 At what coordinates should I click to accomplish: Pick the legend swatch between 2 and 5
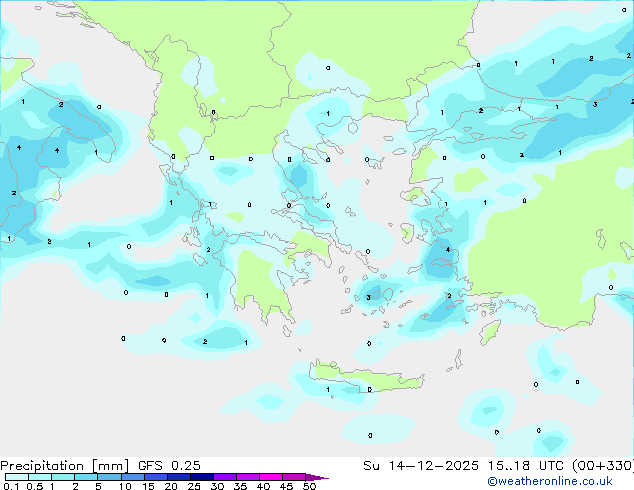[86, 477]
